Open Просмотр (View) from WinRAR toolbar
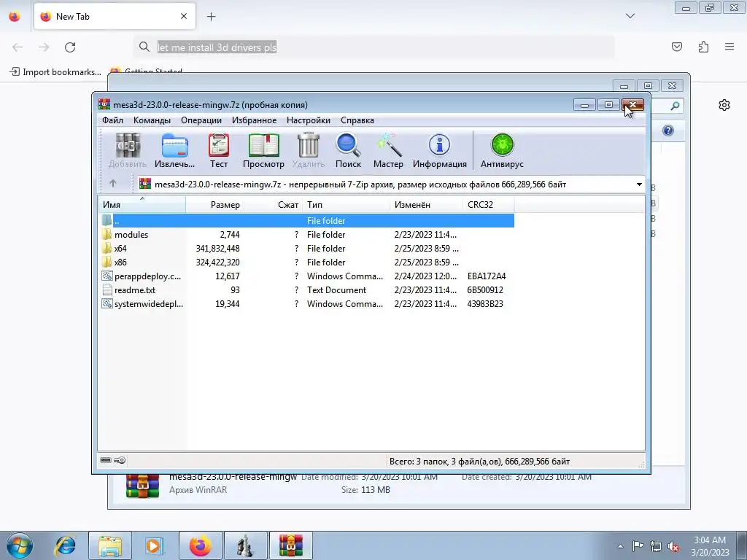 (263, 146)
